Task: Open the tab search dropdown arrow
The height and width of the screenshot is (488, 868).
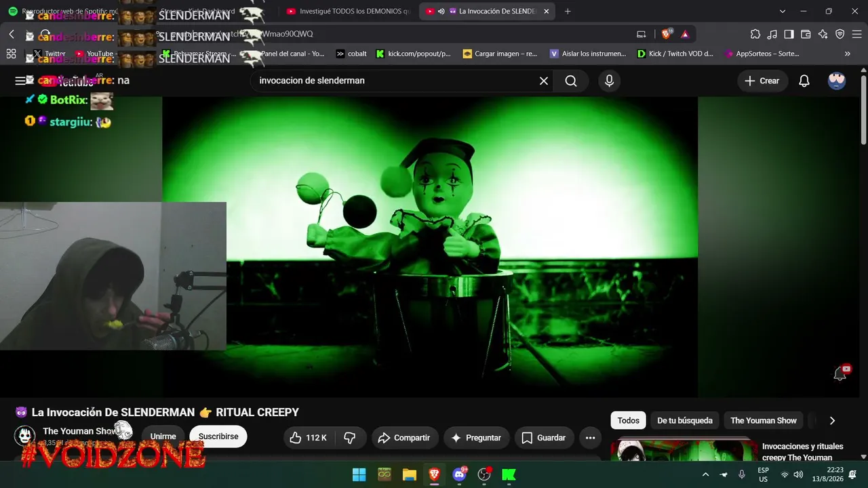Action: pyautogui.click(x=783, y=11)
